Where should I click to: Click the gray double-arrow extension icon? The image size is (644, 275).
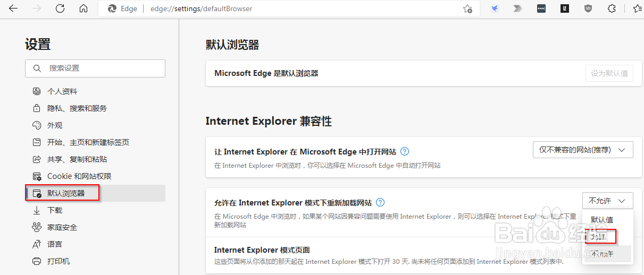click(x=517, y=8)
